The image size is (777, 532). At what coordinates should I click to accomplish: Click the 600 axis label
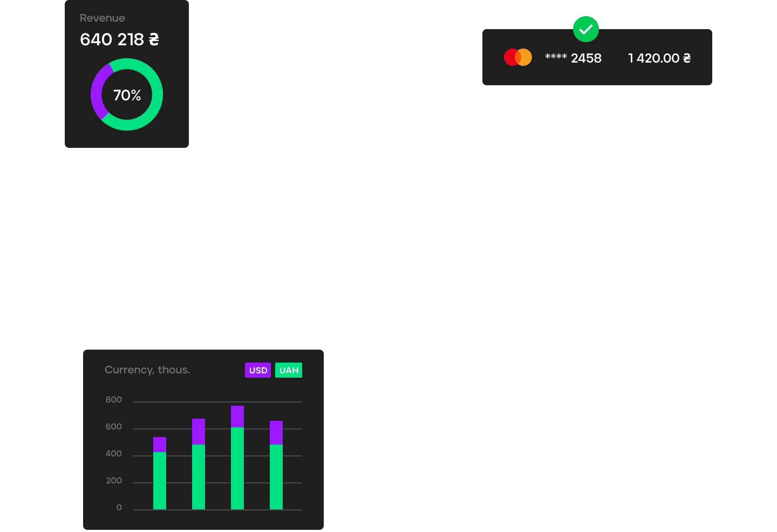tap(114, 427)
